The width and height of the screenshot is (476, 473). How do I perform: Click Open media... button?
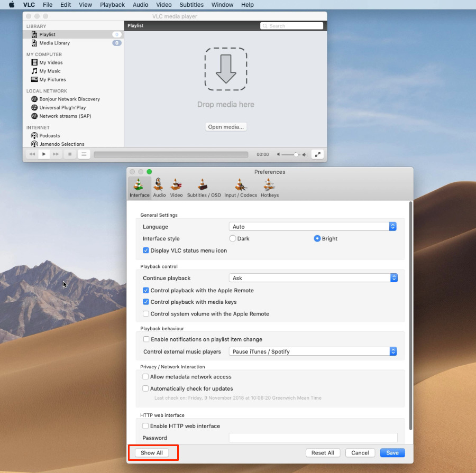(x=226, y=127)
